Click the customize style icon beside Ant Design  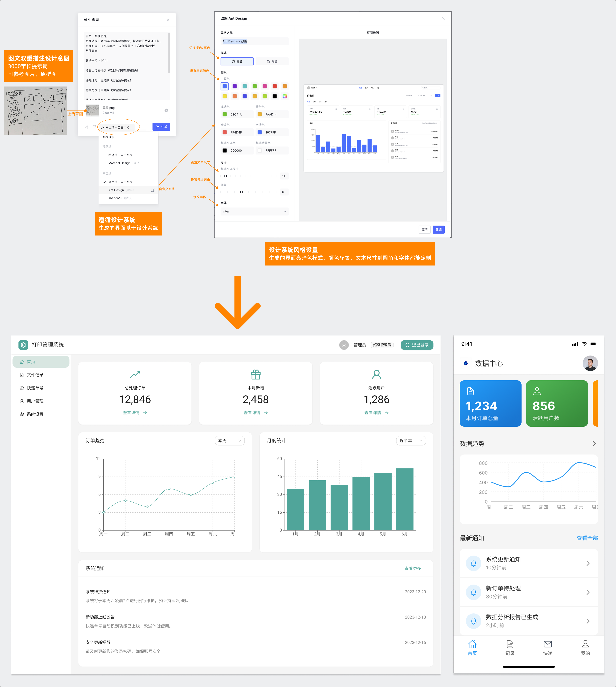pyautogui.click(x=153, y=190)
